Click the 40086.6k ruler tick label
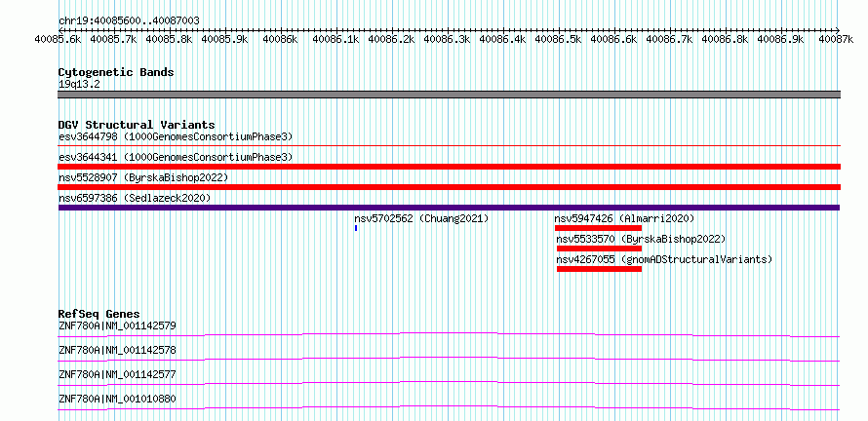Viewport: 868px width, 421px height. [x=613, y=39]
